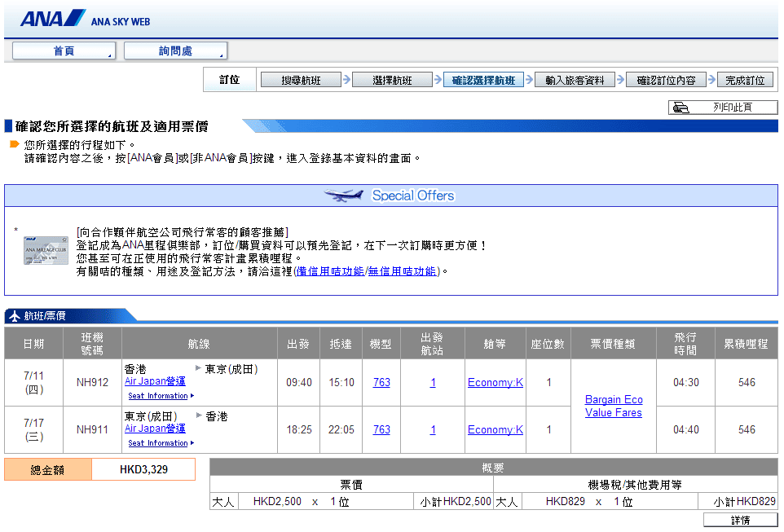Open the 詢問處 menu

point(175,51)
